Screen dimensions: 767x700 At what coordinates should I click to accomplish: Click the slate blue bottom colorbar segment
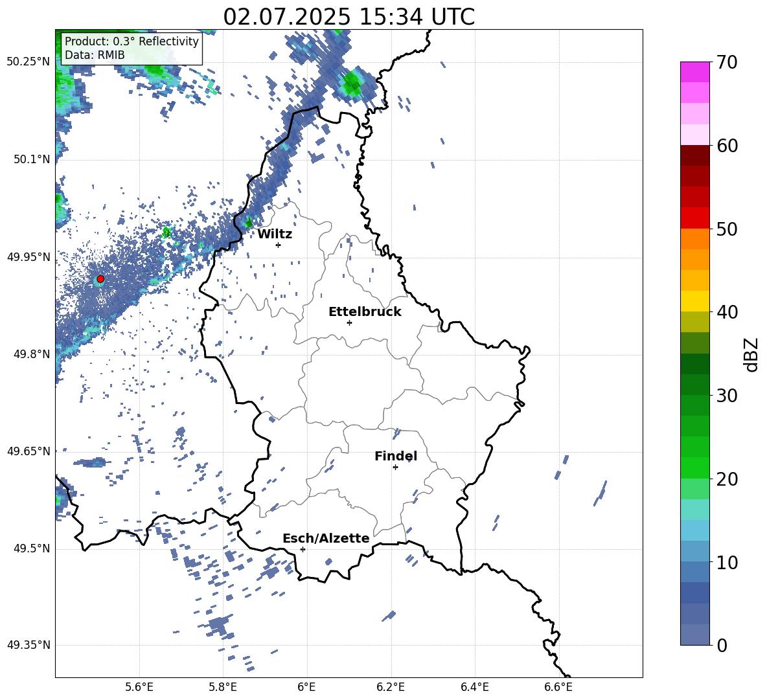(x=694, y=635)
